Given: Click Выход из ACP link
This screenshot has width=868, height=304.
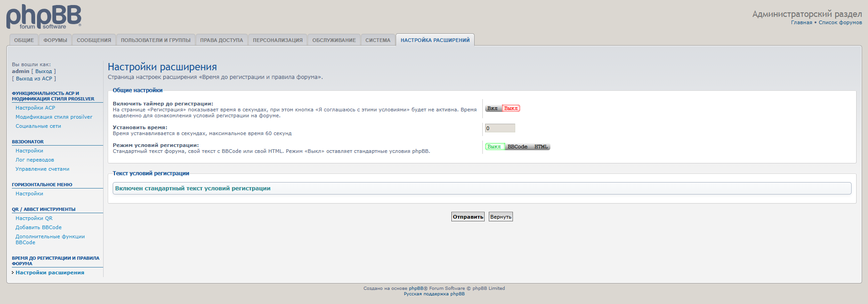Looking at the screenshot, I should pyautogui.click(x=34, y=79).
